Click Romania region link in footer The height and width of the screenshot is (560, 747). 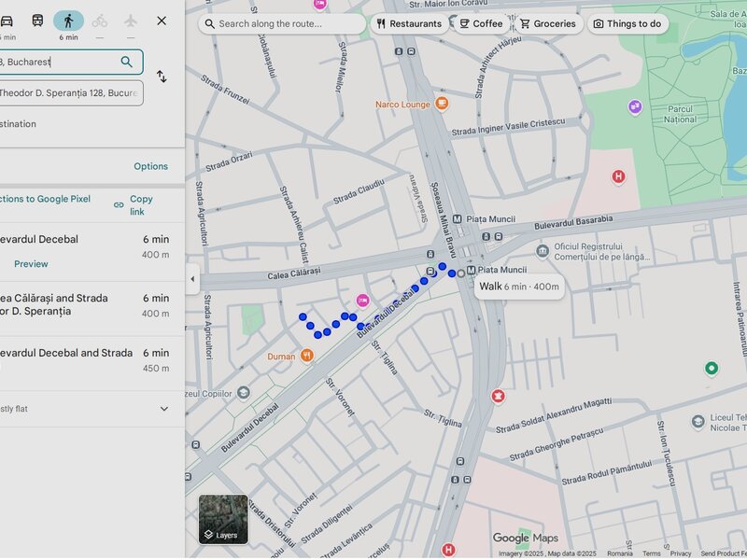tap(620, 553)
